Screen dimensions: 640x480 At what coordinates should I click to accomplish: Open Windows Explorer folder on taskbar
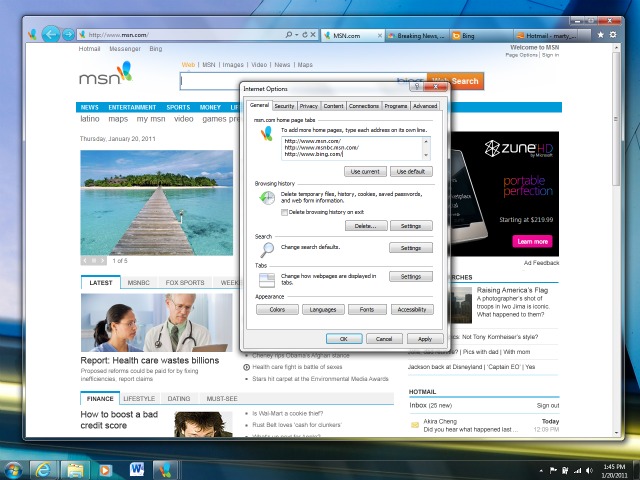click(x=75, y=470)
